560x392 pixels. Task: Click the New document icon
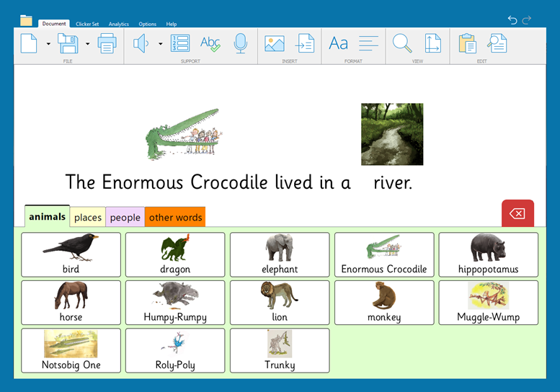(29, 44)
